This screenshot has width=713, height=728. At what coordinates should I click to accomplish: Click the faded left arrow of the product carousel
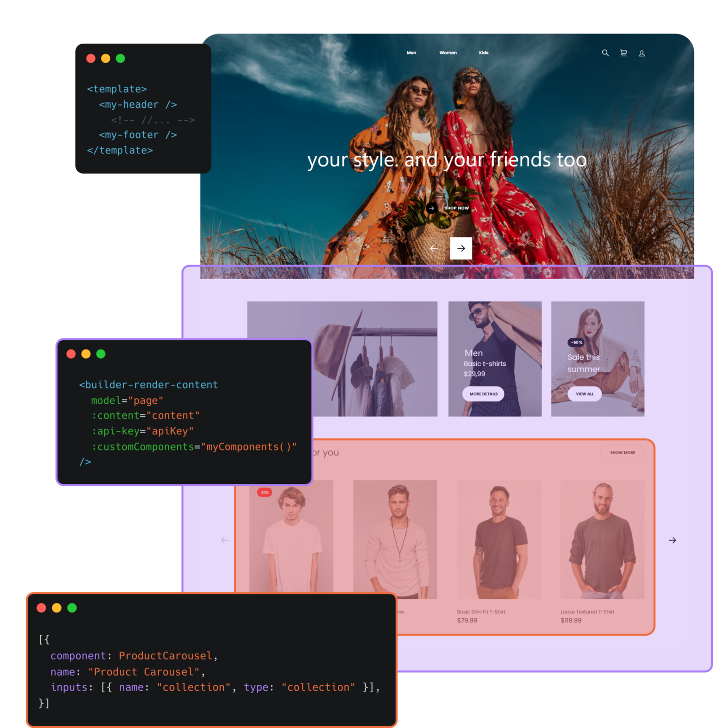pyautogui.click(x=224, y=540)
